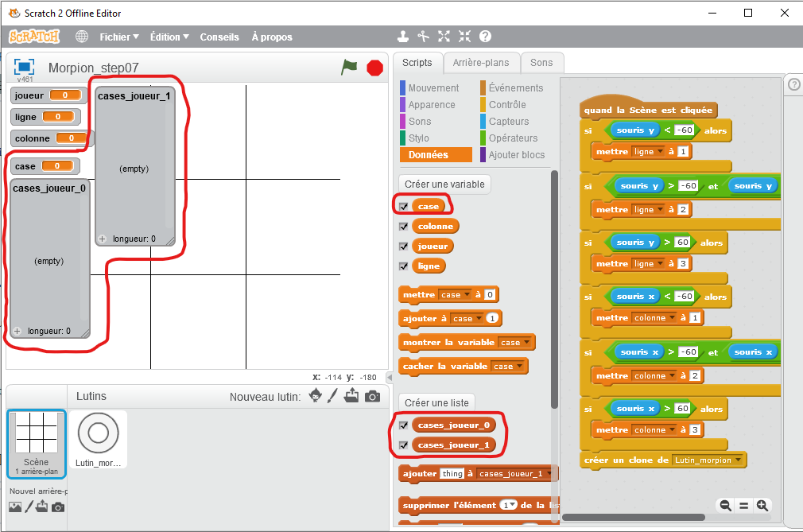The image size is (803, 532).
Task: Choose new sprite from camera icon
Action: [372, 396]
